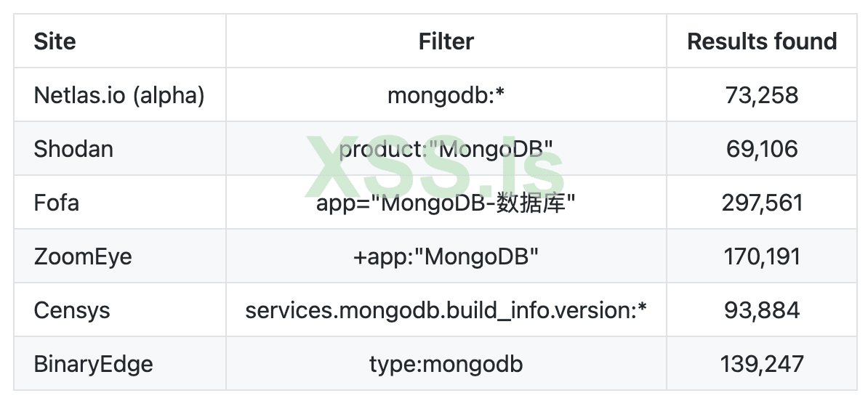Click the 69,106 results value

[x=762, y=149]
